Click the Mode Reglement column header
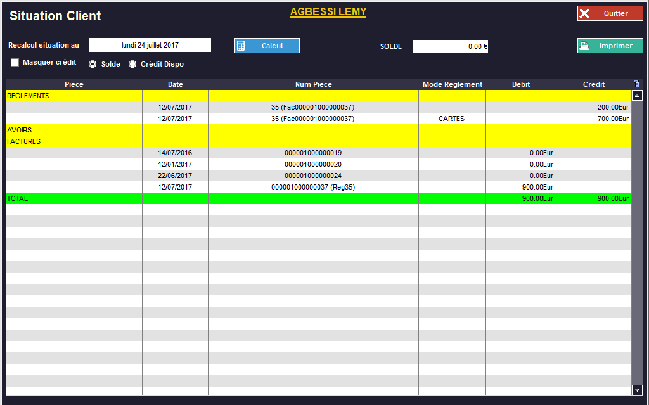 452,84
